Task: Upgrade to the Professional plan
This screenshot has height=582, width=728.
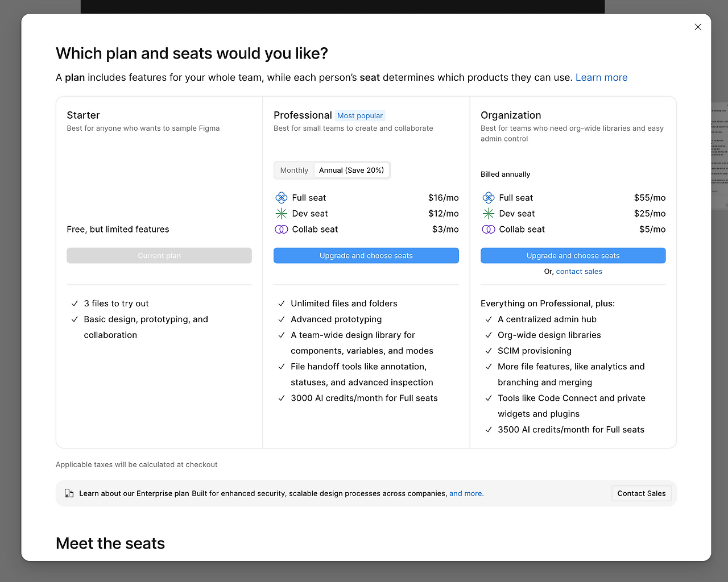Action: 366,256
